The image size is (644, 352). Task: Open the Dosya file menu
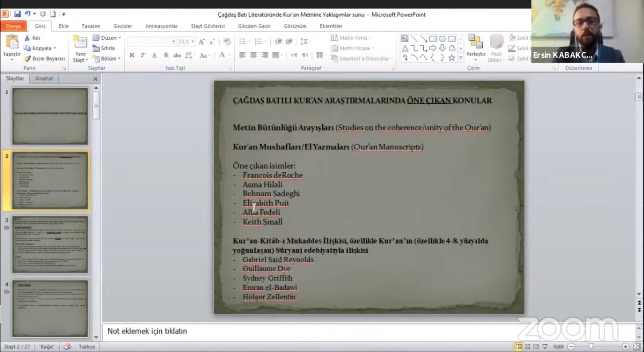13,26
